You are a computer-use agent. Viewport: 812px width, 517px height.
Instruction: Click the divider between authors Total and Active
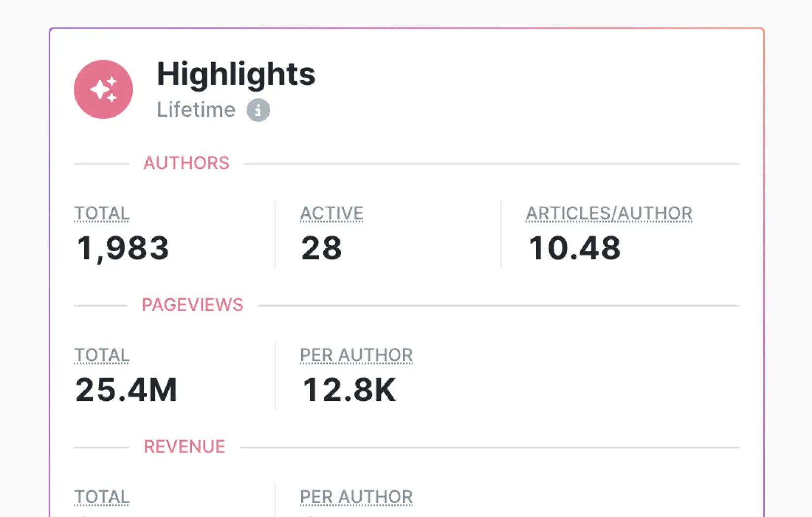pos(275,234)
